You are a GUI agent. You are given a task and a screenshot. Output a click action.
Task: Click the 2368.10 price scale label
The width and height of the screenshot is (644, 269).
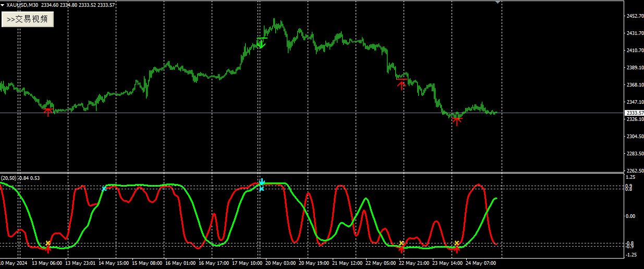(x=634, y=85)
